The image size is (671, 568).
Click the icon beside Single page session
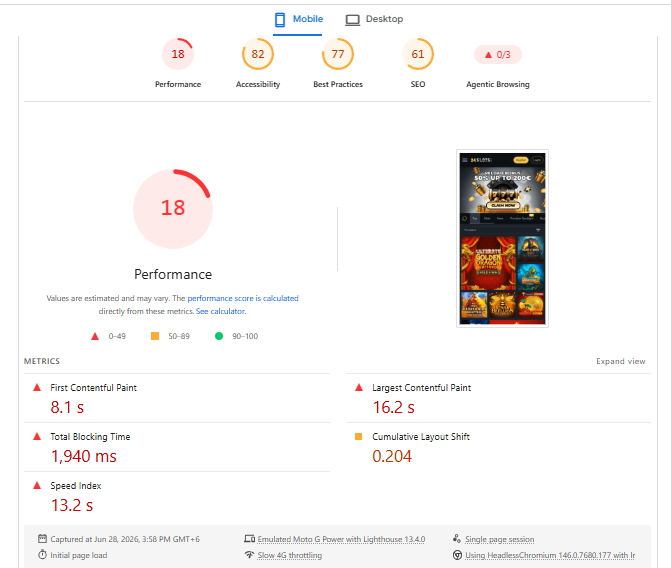point(457,538)
